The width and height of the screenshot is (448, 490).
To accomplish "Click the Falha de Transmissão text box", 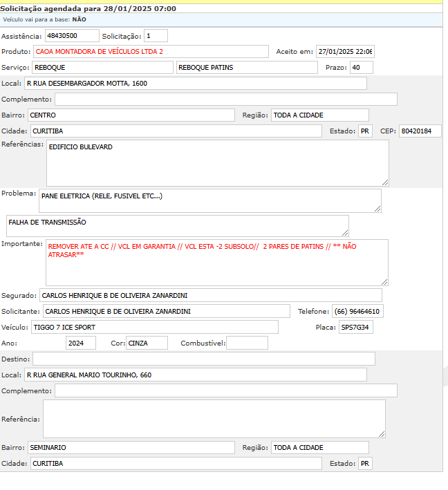I will point(177,226).
